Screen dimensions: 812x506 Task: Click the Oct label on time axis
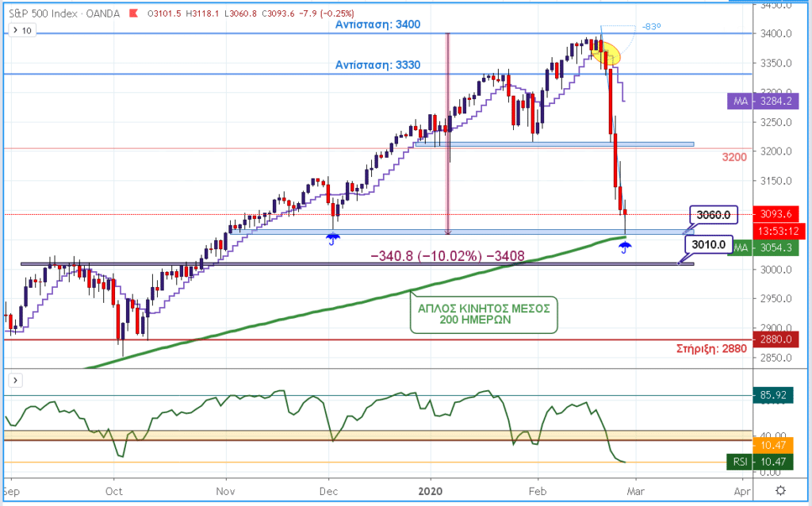point(114,491)
